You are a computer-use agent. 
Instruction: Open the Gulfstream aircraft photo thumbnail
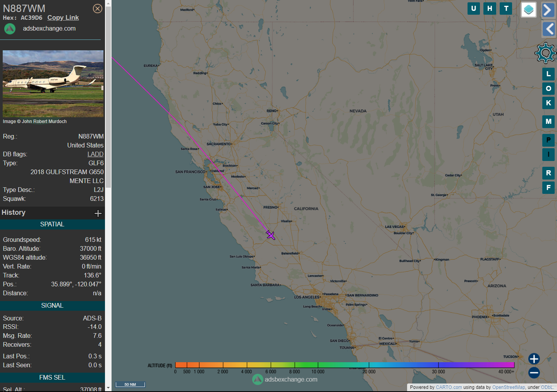coord(53,84)
